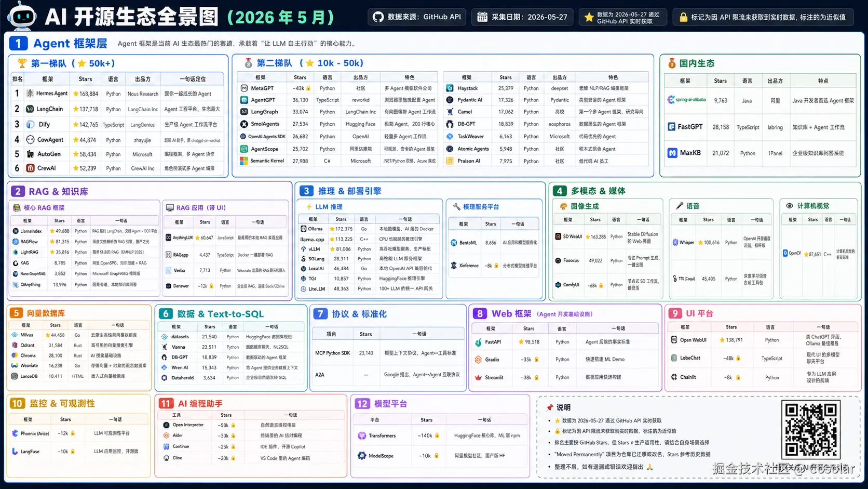The image size is (868, 489).
Task: Click the GitHub logo in the data source badge
Action: pyautogui.click(x=378, y=17)
